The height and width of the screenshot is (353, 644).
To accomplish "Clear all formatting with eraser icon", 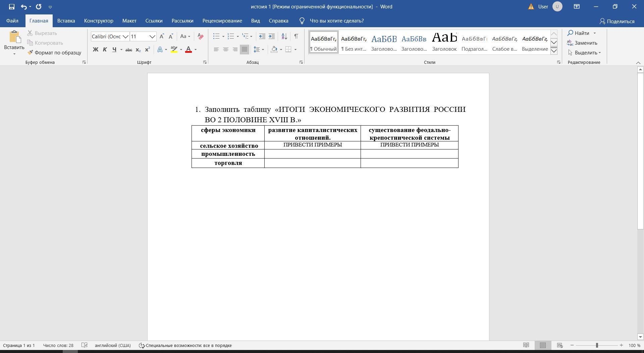I will coord(200,36).
